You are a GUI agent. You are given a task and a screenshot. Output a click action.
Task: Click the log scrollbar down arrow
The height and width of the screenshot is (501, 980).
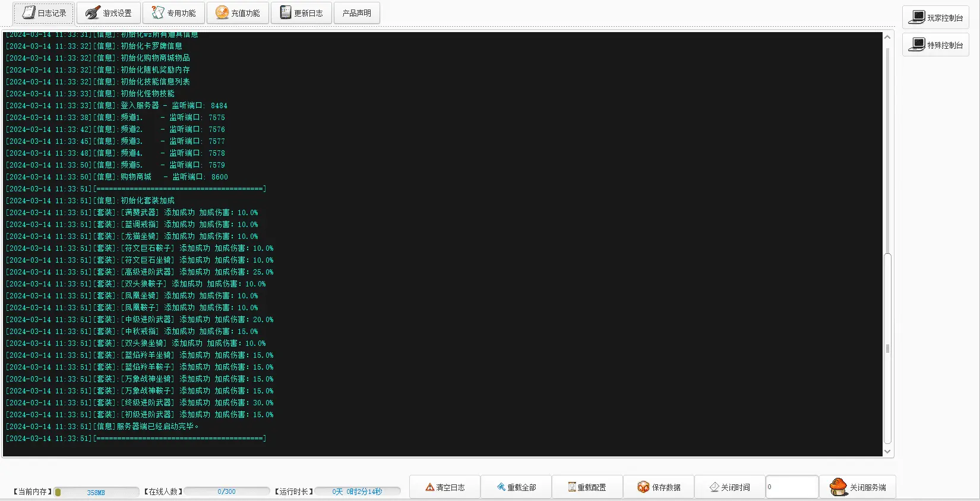887,452
